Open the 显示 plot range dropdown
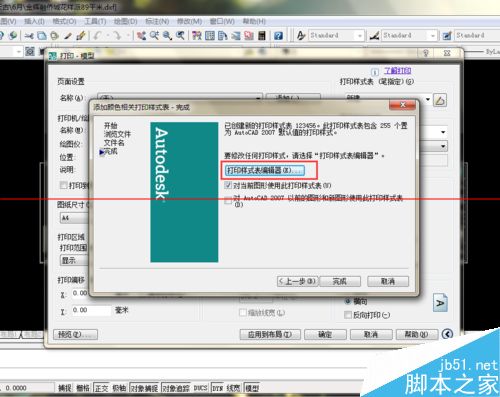 tap(74, 260)
